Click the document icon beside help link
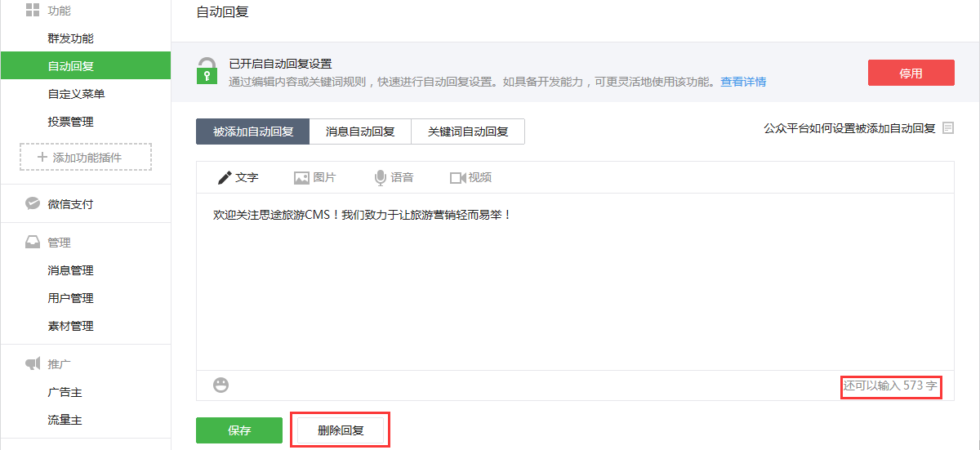980x450 pixels. tap(948, 128)
